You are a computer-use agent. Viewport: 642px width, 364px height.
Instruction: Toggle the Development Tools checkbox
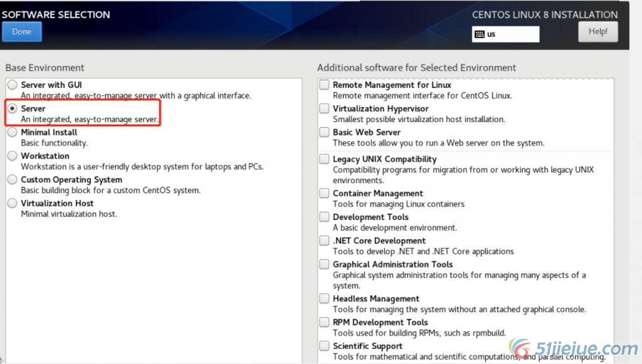[324, 217]
